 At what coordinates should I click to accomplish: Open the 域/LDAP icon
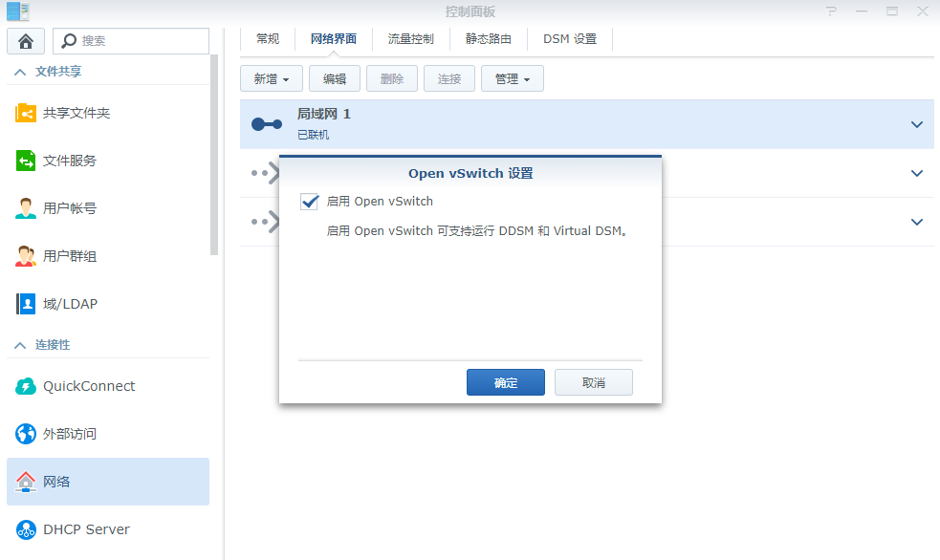tap(26, 304)
